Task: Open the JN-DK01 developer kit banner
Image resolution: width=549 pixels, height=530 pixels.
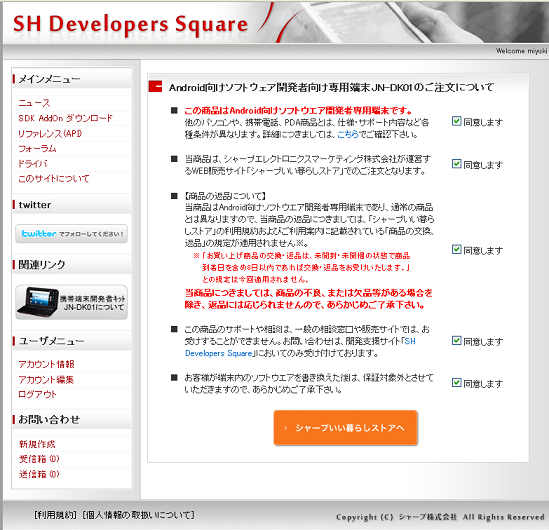Action: point(71,302)
